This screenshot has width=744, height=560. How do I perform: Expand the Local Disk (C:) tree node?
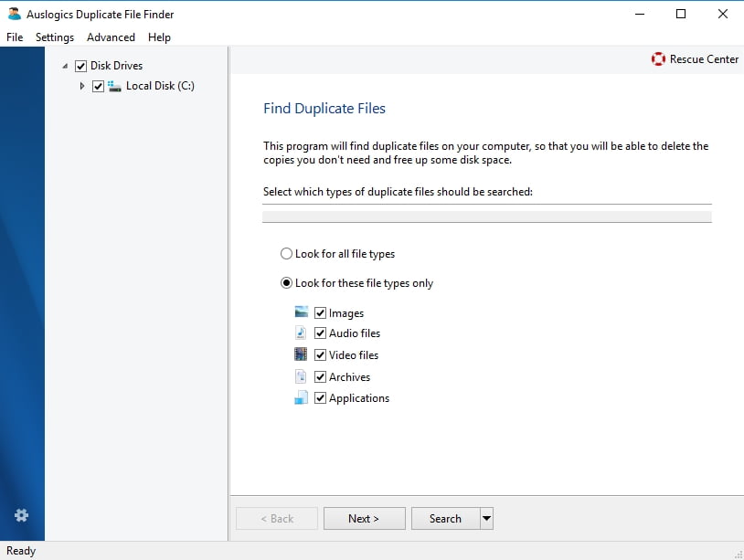[82, 86]
